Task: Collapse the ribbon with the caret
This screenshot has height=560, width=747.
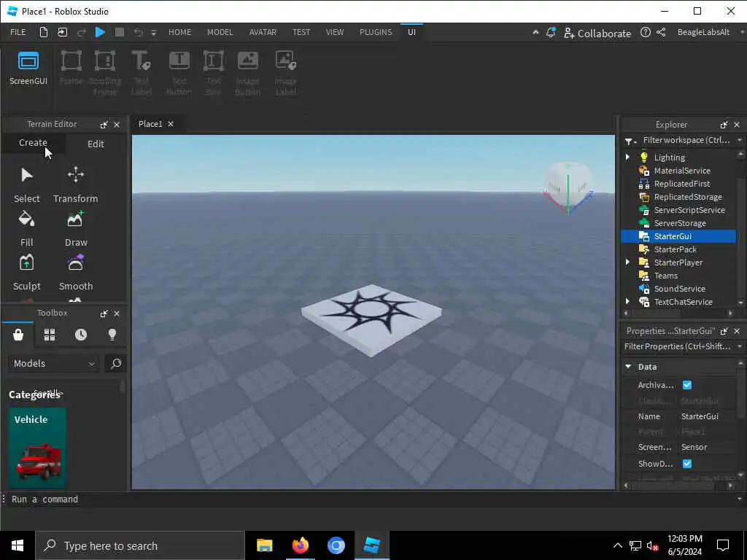Action: click(535, 32)
